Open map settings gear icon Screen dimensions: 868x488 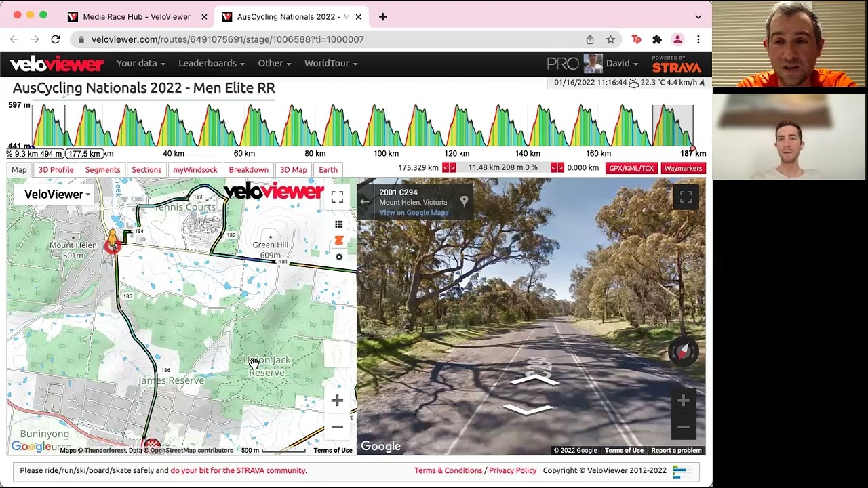tap(339, 257)
